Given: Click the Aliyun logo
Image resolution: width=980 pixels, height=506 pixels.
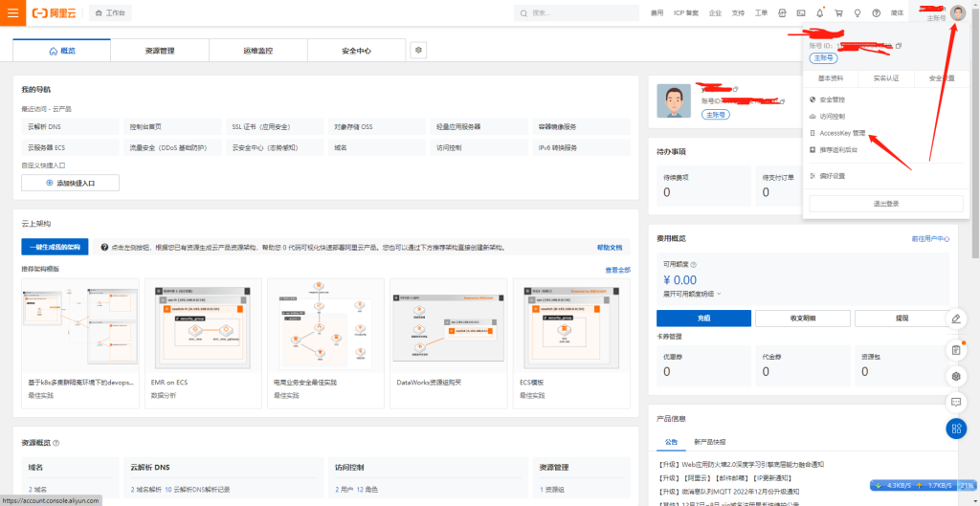Looking at the screenshot, I should pos(55,13).
